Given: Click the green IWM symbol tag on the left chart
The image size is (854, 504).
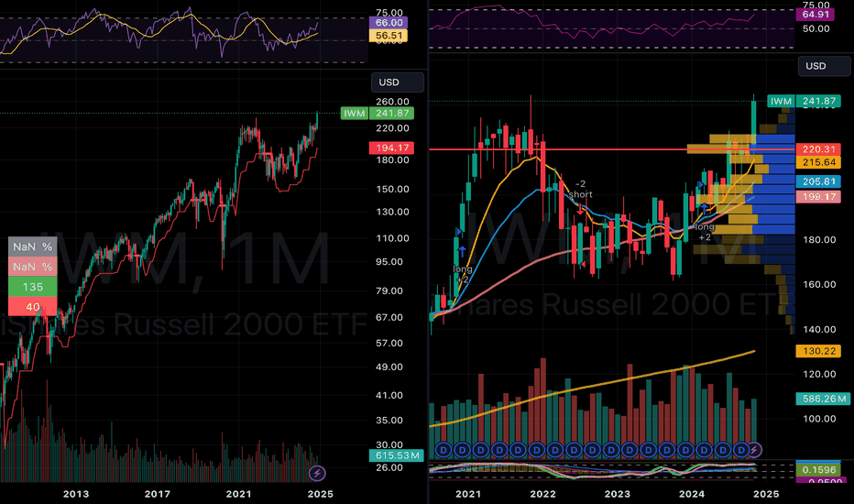Looking at the screenshot, I should (355, 114).
